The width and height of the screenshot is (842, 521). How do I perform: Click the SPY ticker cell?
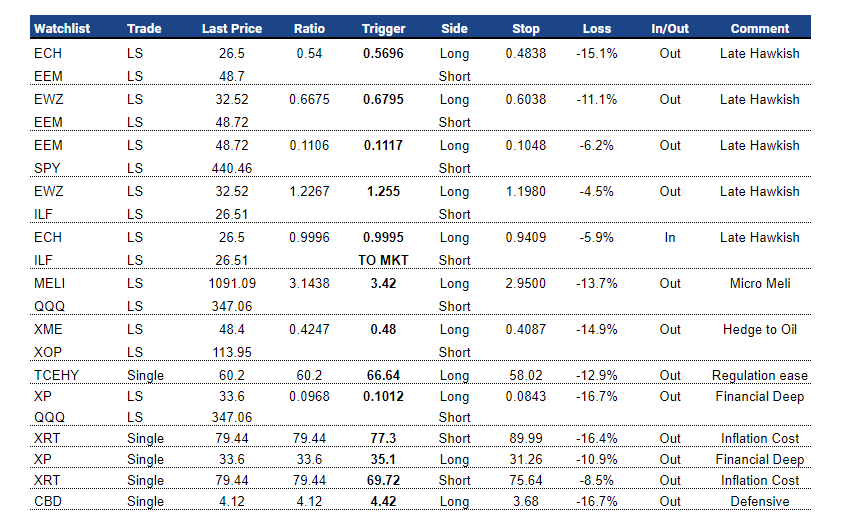pyautogui.click(x=47, y=168)
